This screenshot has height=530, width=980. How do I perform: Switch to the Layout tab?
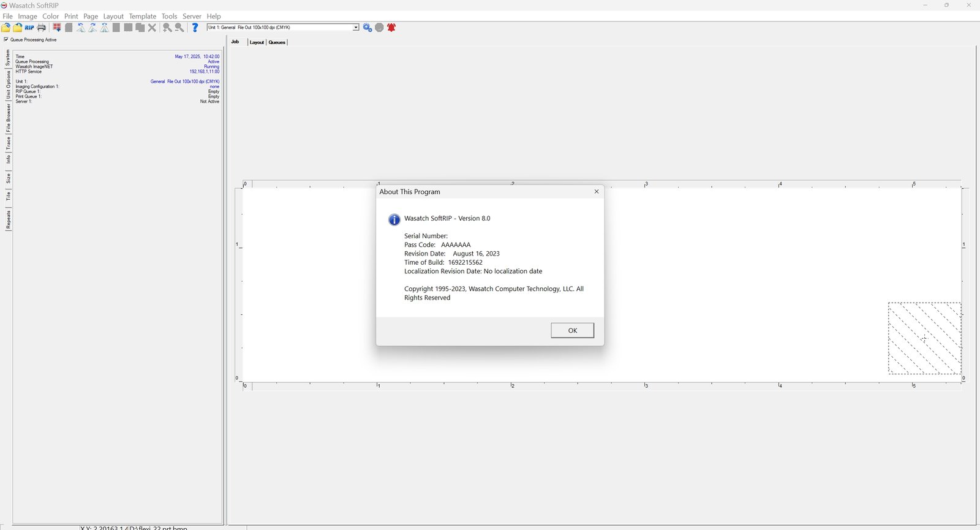(257, 42)
